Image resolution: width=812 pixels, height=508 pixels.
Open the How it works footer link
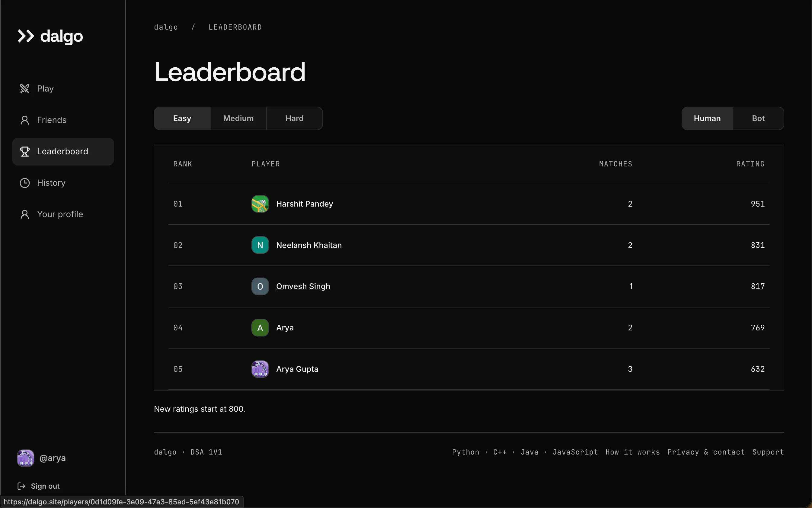click(632, 452)
